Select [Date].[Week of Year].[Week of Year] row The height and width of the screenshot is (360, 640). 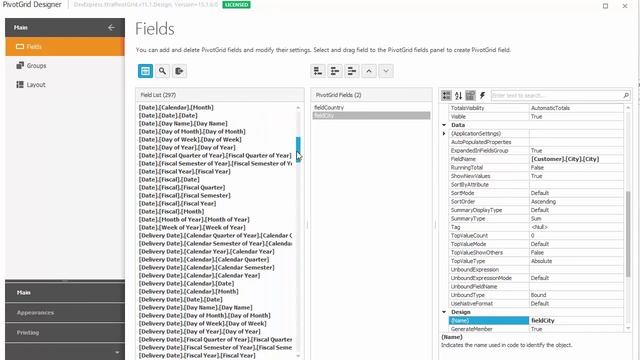[x=192, y=227]
